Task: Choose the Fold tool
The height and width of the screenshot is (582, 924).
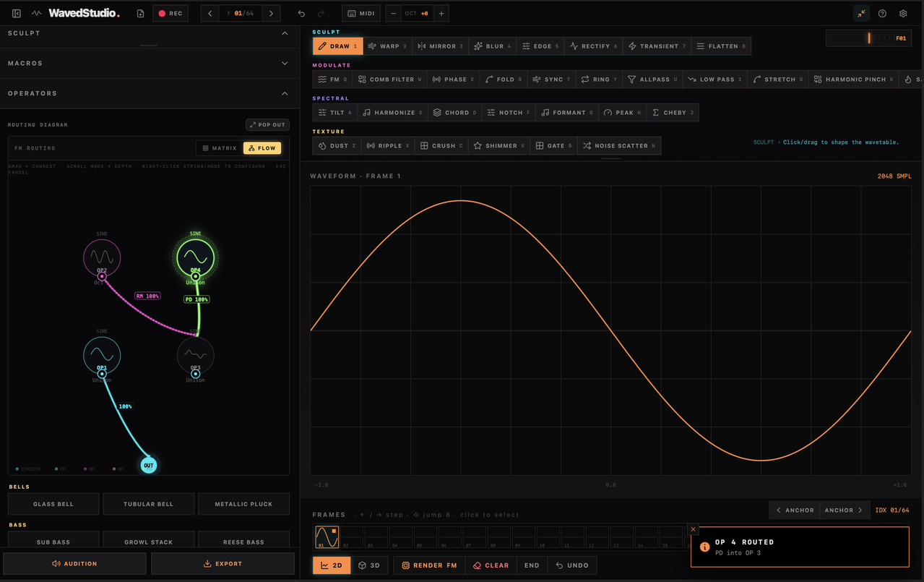Action: click(x=504, y=80)
